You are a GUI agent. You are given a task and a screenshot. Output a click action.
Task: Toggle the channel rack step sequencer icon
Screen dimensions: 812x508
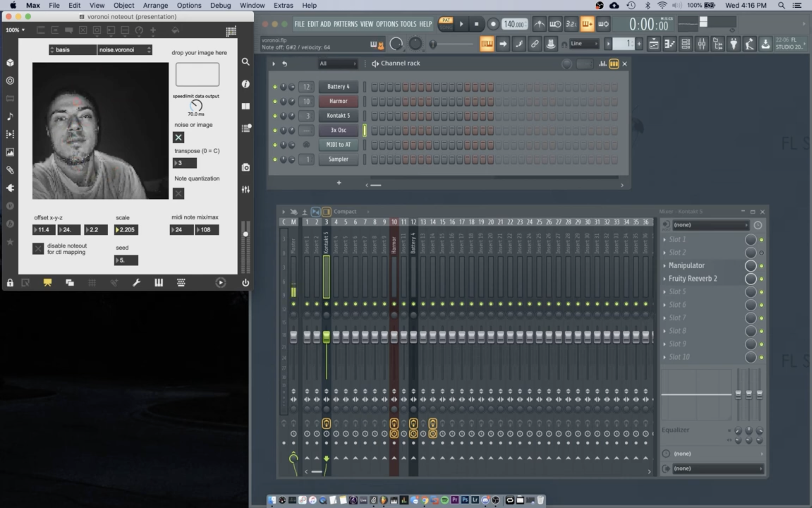(x=614, y=64)
